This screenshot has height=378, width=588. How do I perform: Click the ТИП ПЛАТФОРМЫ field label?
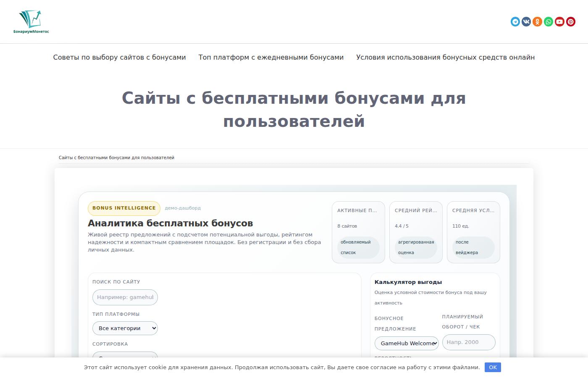click(x=116, y=314)
